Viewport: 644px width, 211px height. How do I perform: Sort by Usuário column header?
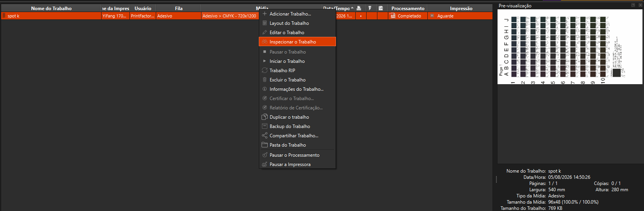coord(143,8)
